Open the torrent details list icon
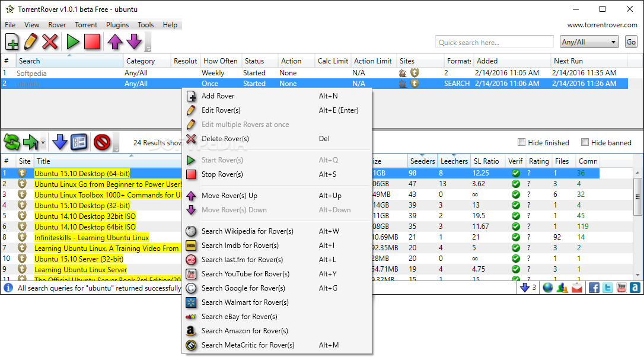The width and height of the screenshot is (644, 357). (79, 142)
